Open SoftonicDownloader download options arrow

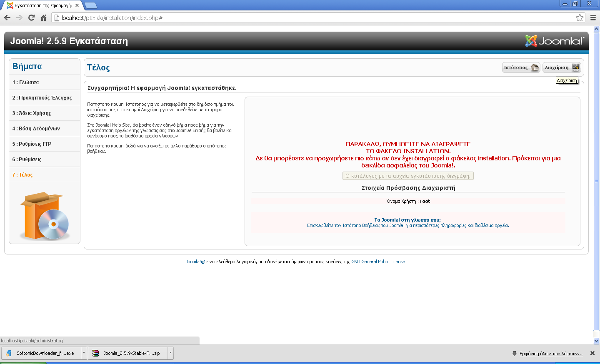click(x=84, y=353)
